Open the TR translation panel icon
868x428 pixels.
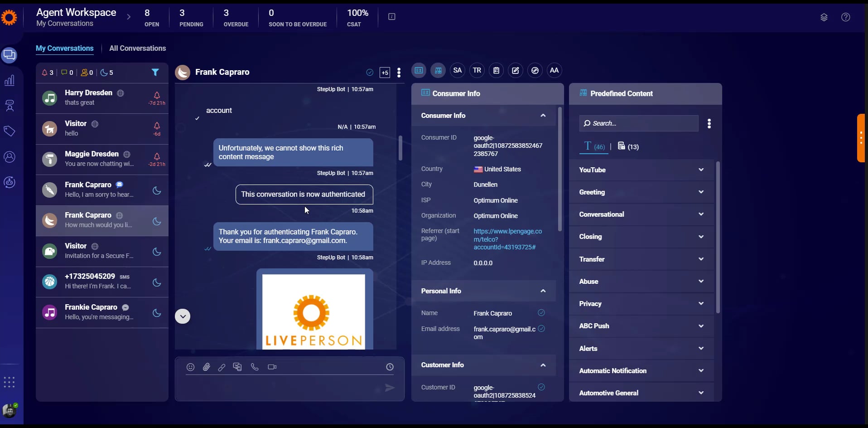click(x=477, y=70)
